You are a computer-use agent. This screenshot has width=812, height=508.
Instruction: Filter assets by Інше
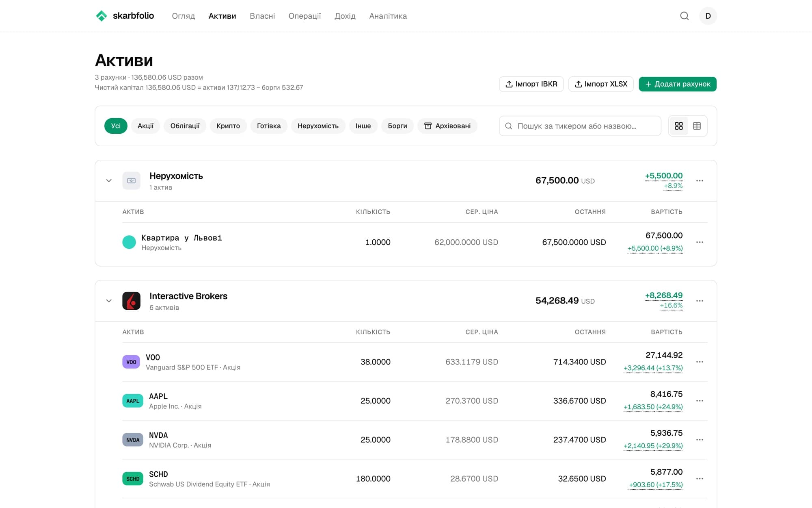pyautogui.click(x=363, y=126)
